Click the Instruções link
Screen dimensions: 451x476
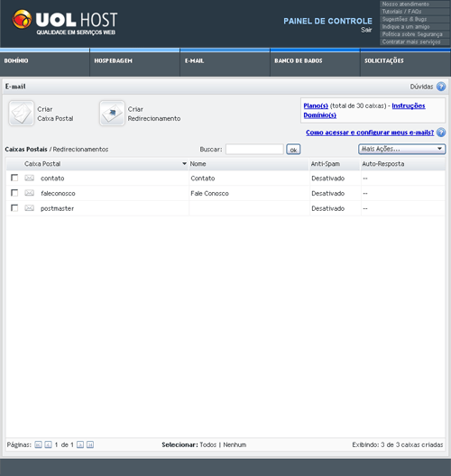409,105
